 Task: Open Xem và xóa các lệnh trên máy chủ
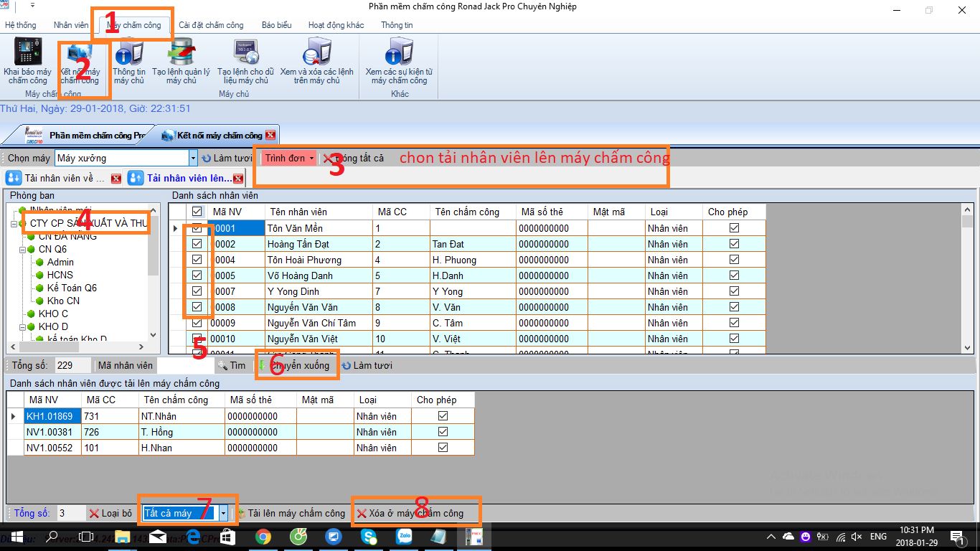tap(316, 60)
